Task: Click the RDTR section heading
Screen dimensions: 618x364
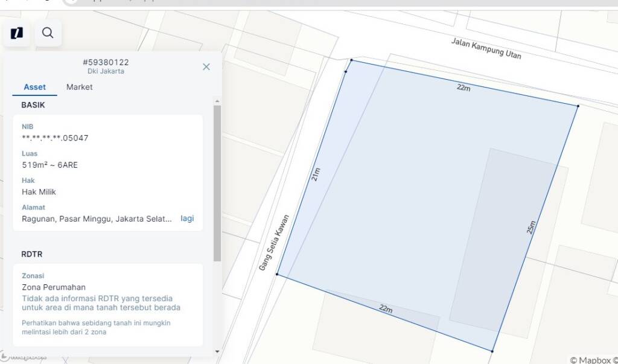Action: [x=31, y=254]
